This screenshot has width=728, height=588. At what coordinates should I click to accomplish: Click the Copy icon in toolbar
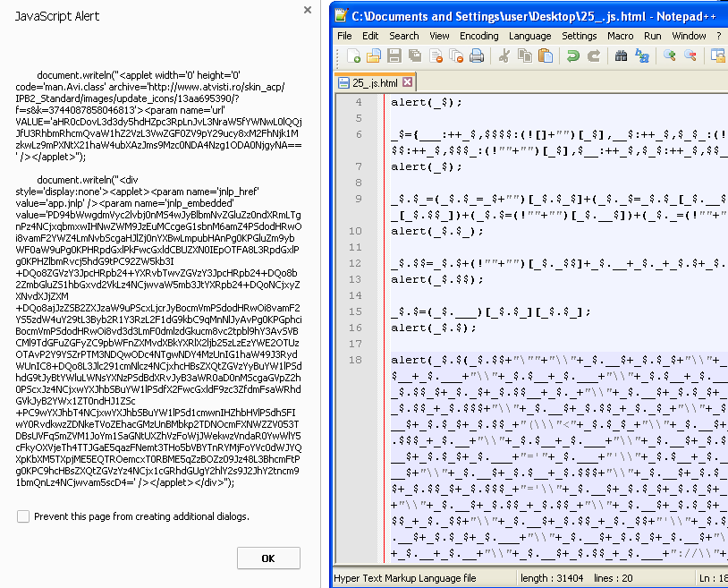(525, 55)
